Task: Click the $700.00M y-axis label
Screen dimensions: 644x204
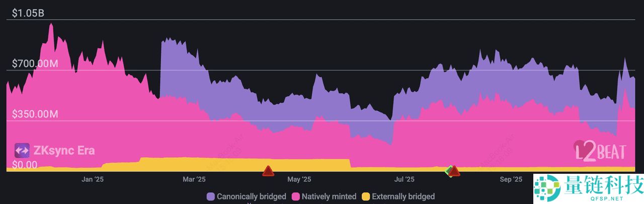Action: [x=35, y=63]
